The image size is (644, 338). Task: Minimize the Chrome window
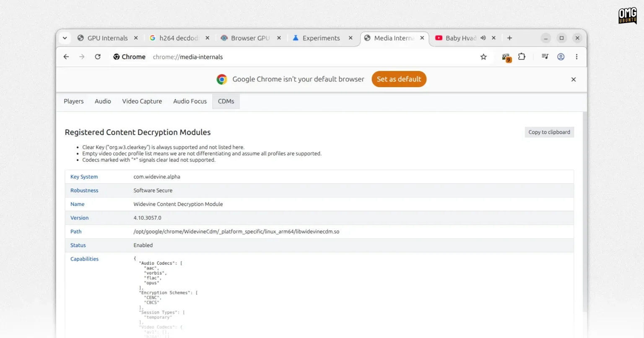(x=546, y=38)
